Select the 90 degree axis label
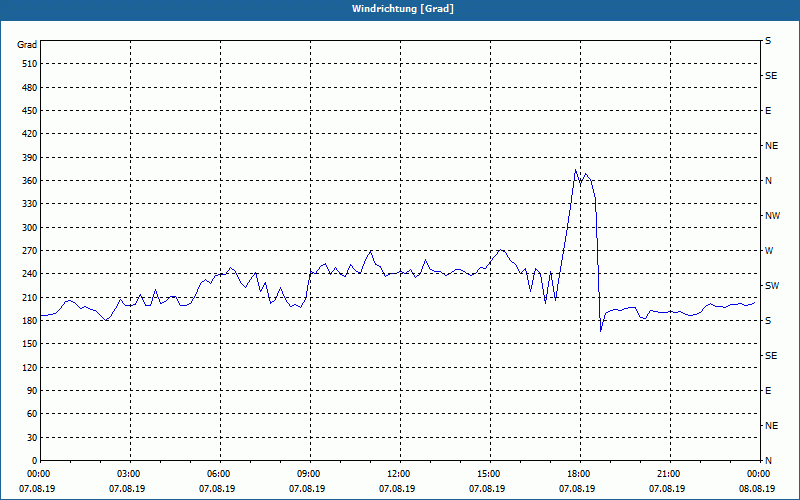 32,391
